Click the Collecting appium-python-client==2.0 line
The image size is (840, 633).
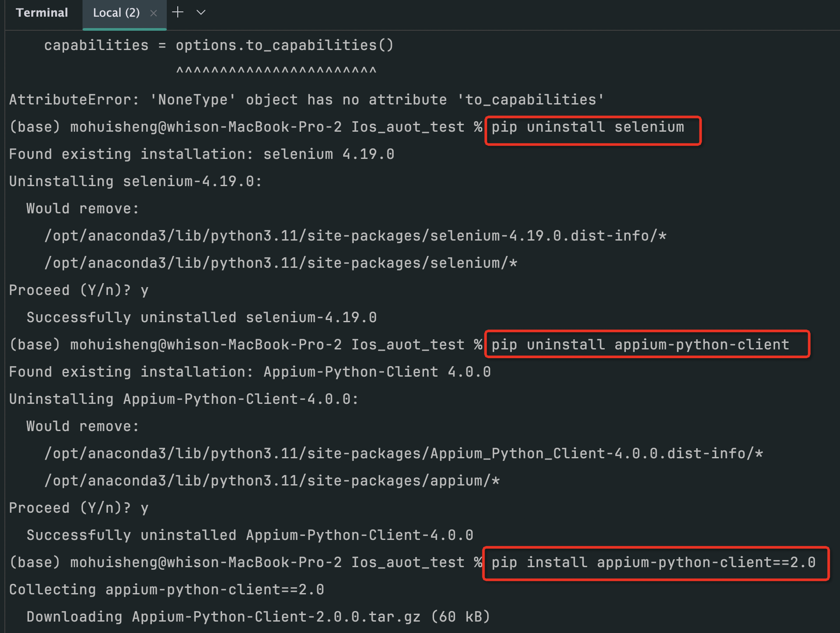166,589
